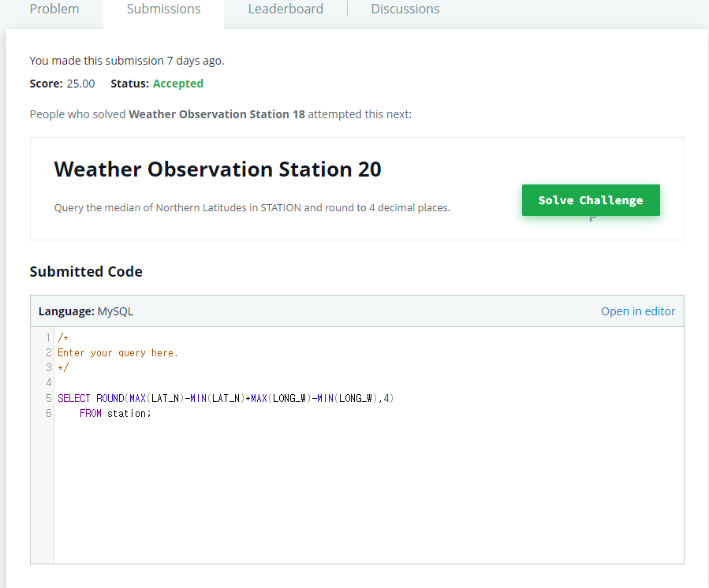Click the comment closing '*/' on line 3

click(63, 368)
